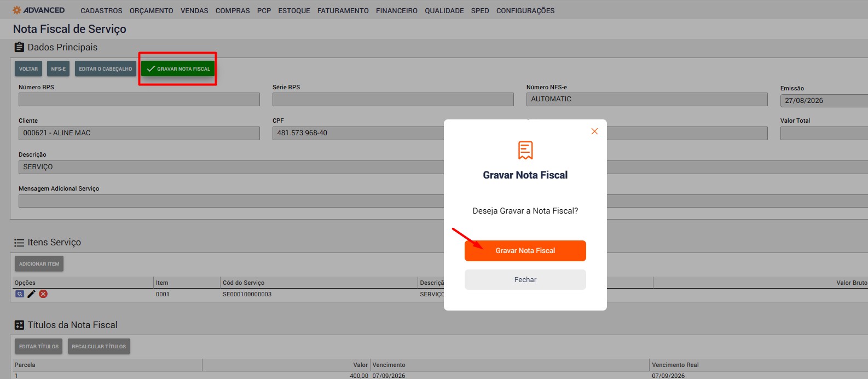This screenshot has width=868, height=379.
Task: Open the CONFIGURAÇÕES menu
Action: 525,10
